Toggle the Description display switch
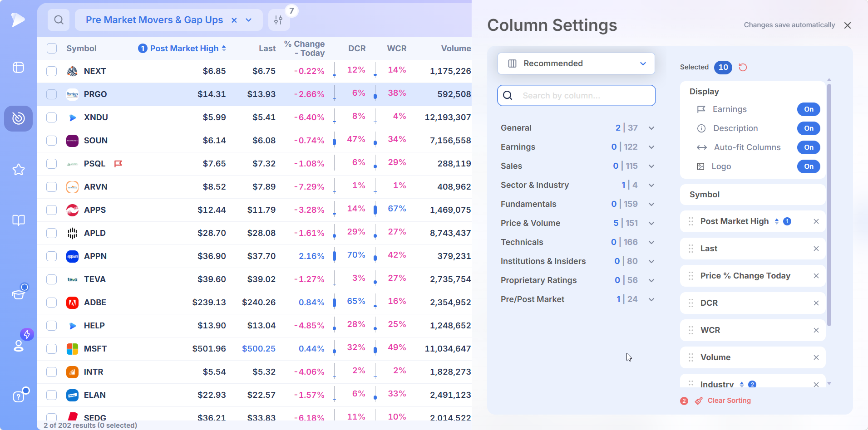 pyautogui.click(x=809, y=128)
